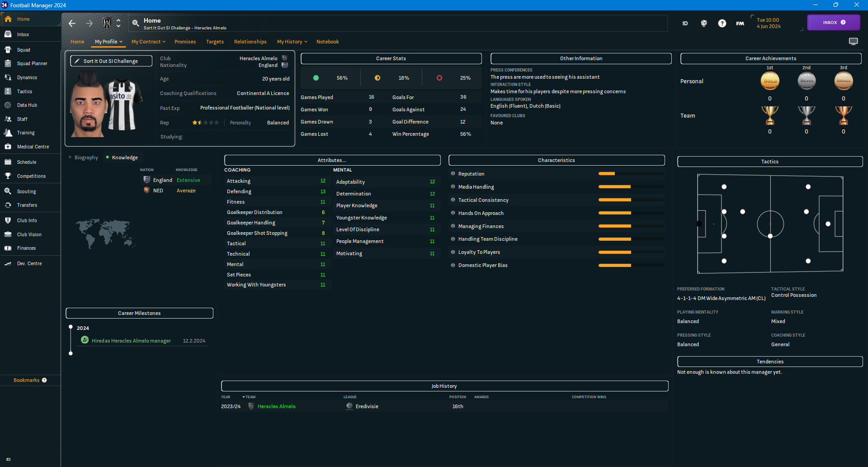Image resolution: width=868 pixels, height=467 pixels.
Task: Open the Bookmarks help icon
Action: [x=44, y=380]
